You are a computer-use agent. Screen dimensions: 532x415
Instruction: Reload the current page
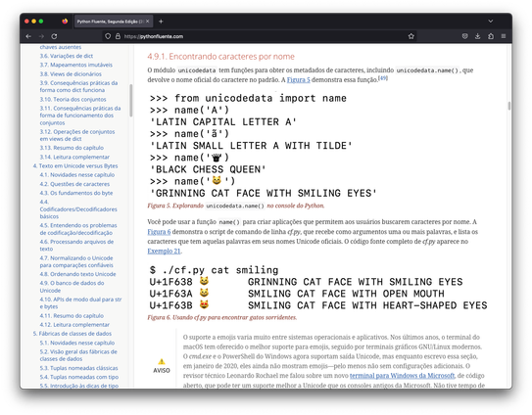pyautogui.click(x=54, y=36)
